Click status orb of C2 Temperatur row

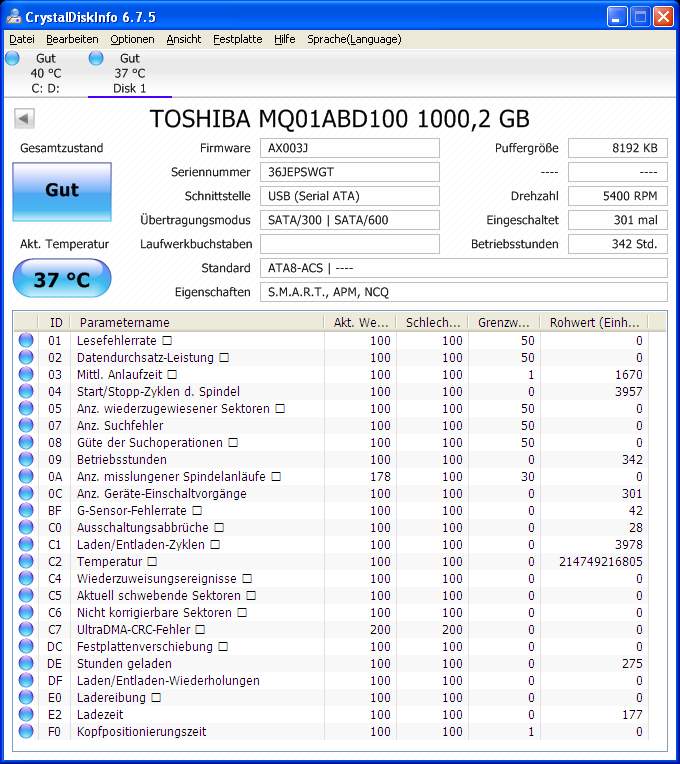point(26,561)
